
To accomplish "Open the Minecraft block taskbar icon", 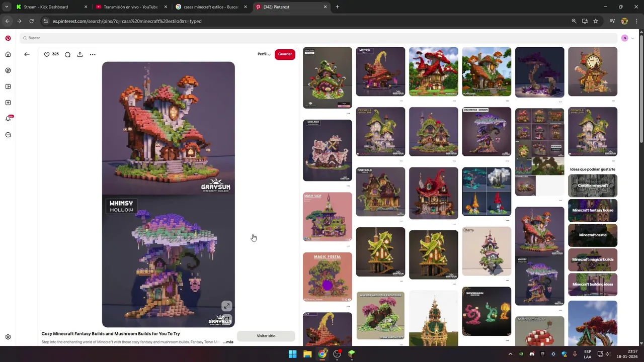I will click(x=352, y=354).
